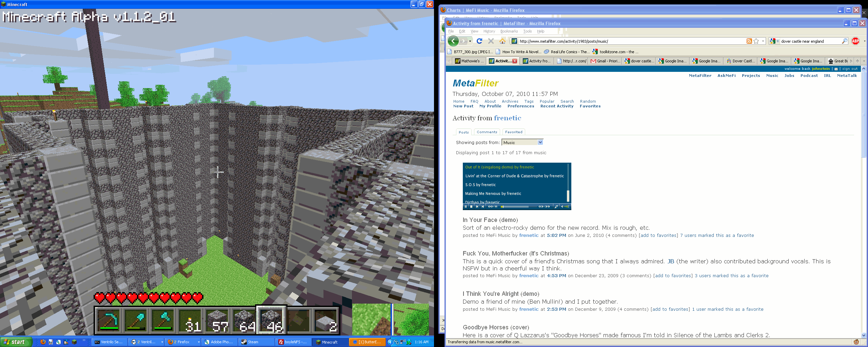Click the stop loading X icon
This screenshot has width=868, height=347.
tap(491, 41)
